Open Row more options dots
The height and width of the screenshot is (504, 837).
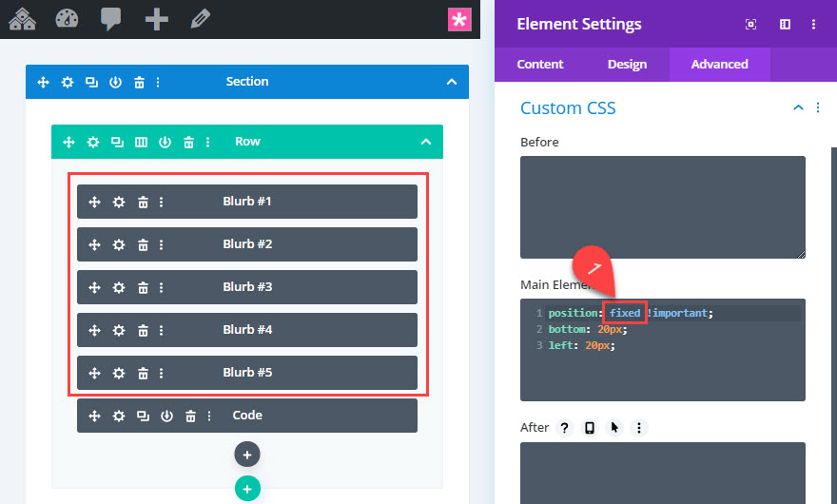(207, 142)
